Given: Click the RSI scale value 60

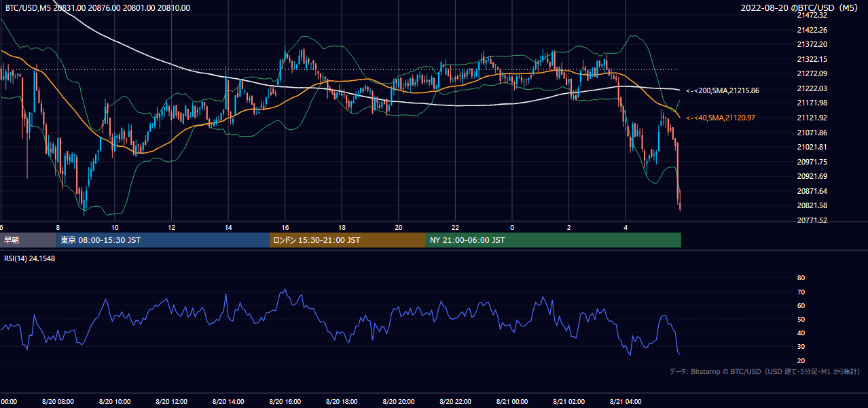Looking at the screenshot, I should (x=801, y=305).
